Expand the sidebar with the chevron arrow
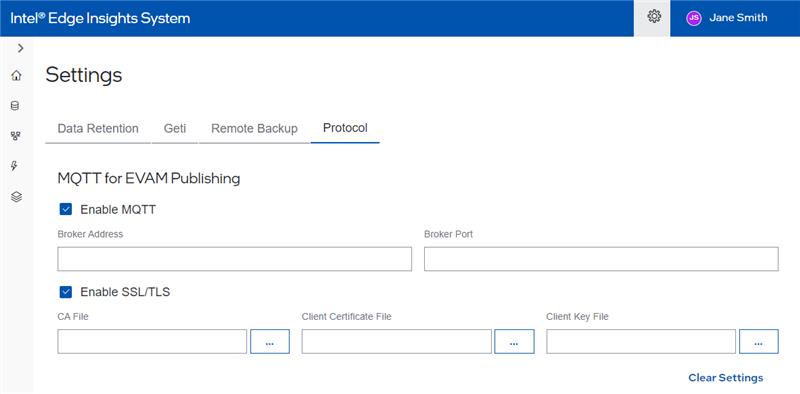 (20, 48)
